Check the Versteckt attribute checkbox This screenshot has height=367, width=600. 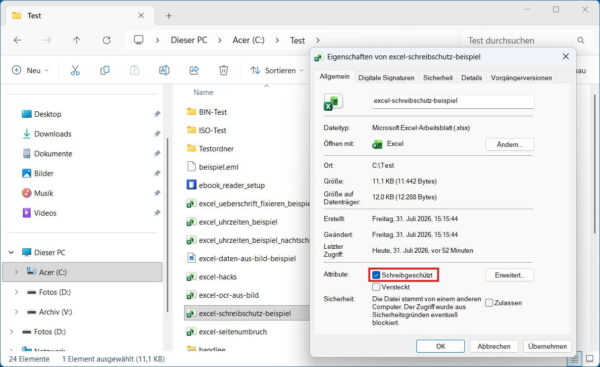(376, 287)
